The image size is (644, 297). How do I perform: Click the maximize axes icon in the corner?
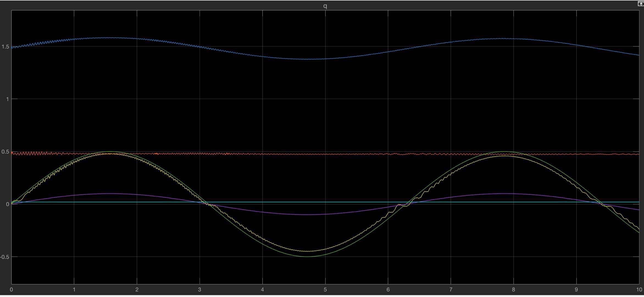click(641, 4)
